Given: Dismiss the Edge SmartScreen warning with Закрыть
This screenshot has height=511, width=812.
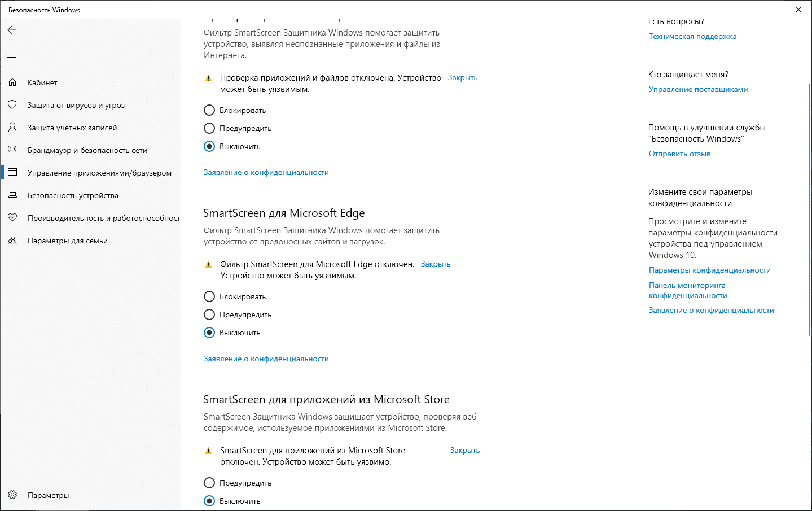Looking at the screenshot, I should pos(436,264).
